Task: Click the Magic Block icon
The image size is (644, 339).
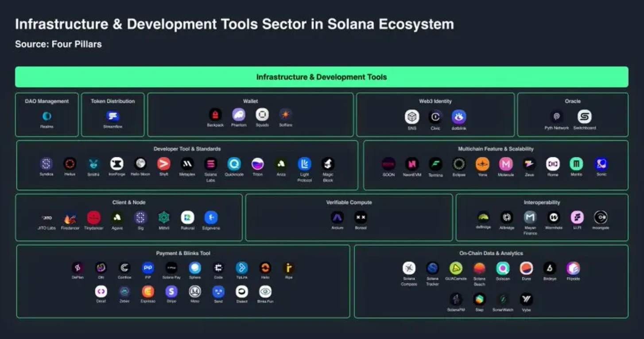Action: pyautogui.click(x=328, y=164)
